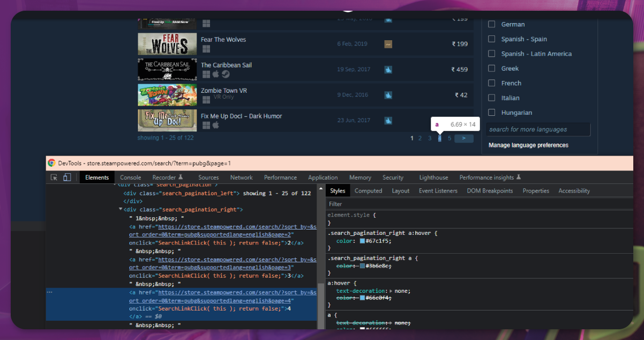Open color picker swatch for #67c1f5
The height and width of the screenshot is (340, 644).
click(x=362, y=241)
